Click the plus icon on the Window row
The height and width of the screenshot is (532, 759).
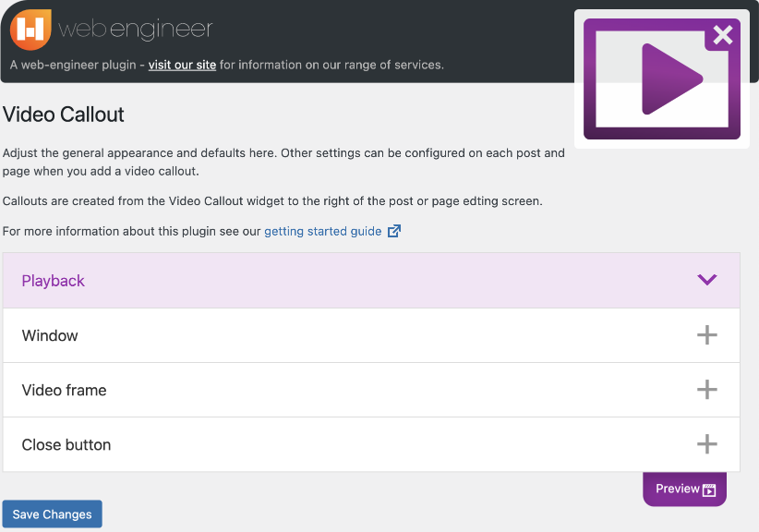pos(706,335)
